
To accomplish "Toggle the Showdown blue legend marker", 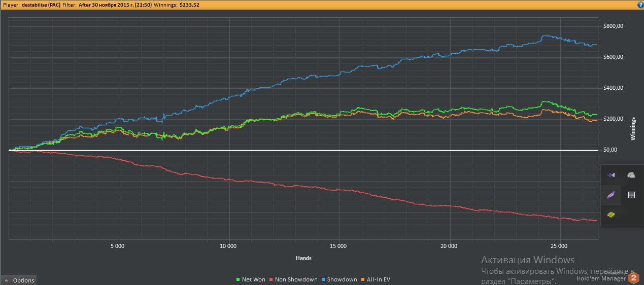I will pos(323,279).
